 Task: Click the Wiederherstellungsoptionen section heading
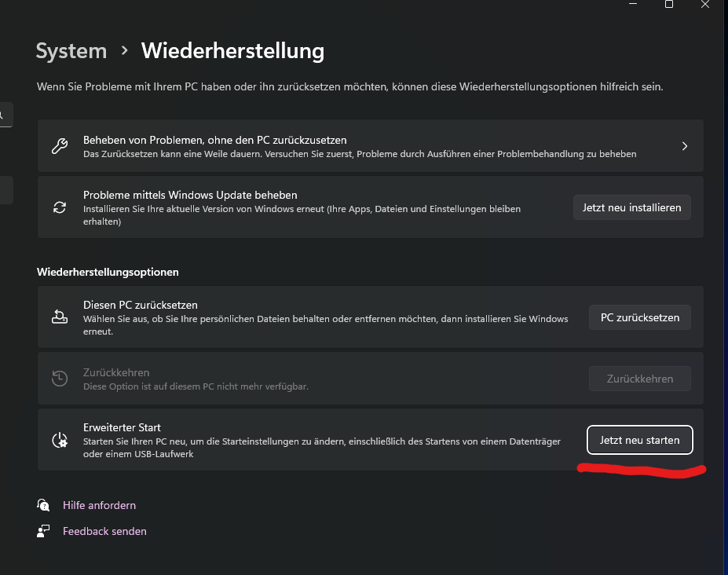coord(108,272)
